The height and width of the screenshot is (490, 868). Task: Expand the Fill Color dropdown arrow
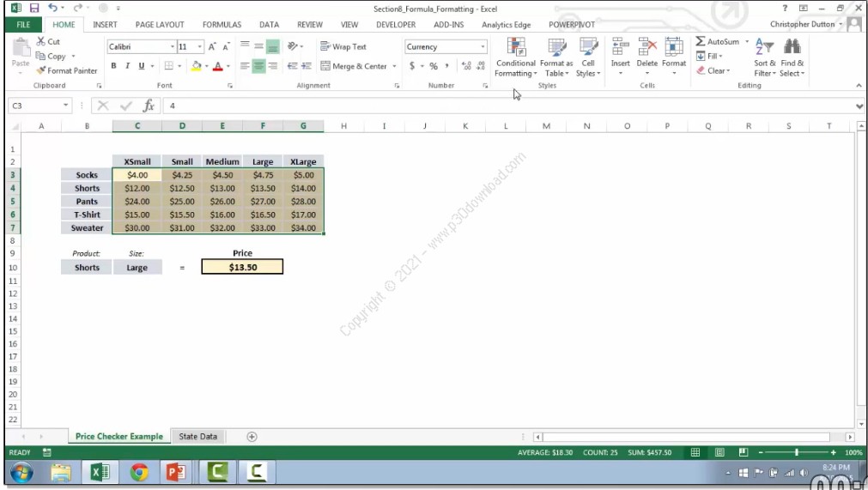tap(206, 66)
